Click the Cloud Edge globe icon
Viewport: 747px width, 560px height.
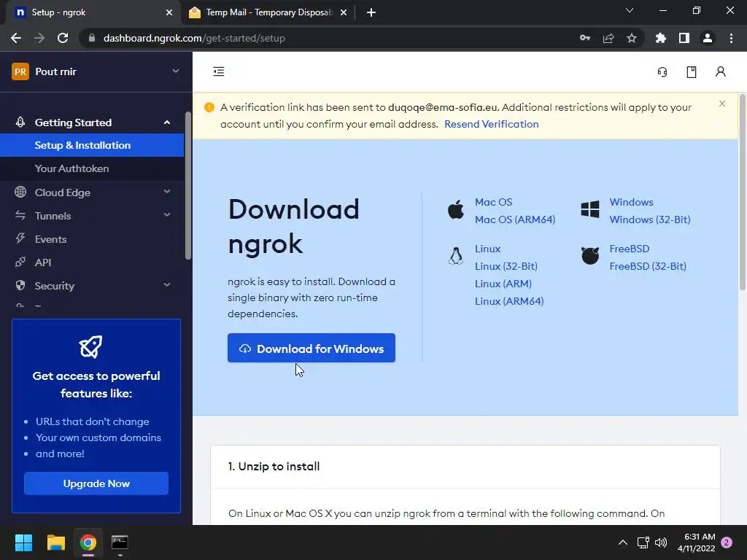[x=20, y=192]
